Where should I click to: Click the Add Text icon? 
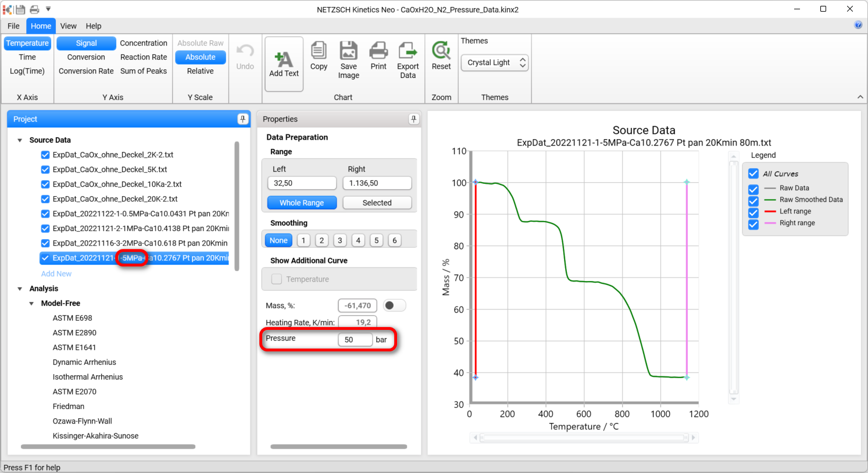(x=284, y=60)
